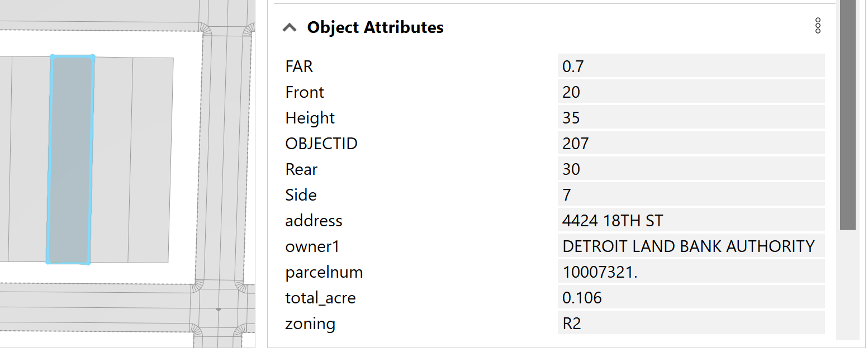Edit the Rear setback value field

pyautogui.click(x=690, y=169)
